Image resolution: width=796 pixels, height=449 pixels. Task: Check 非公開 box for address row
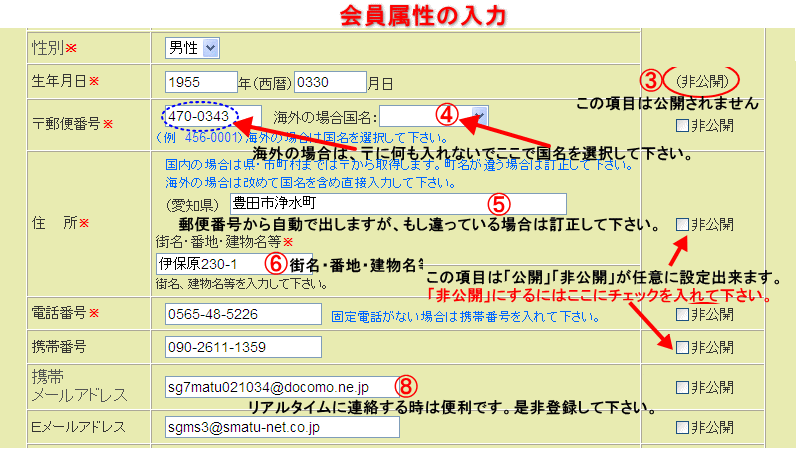click(x=682, y=224)
